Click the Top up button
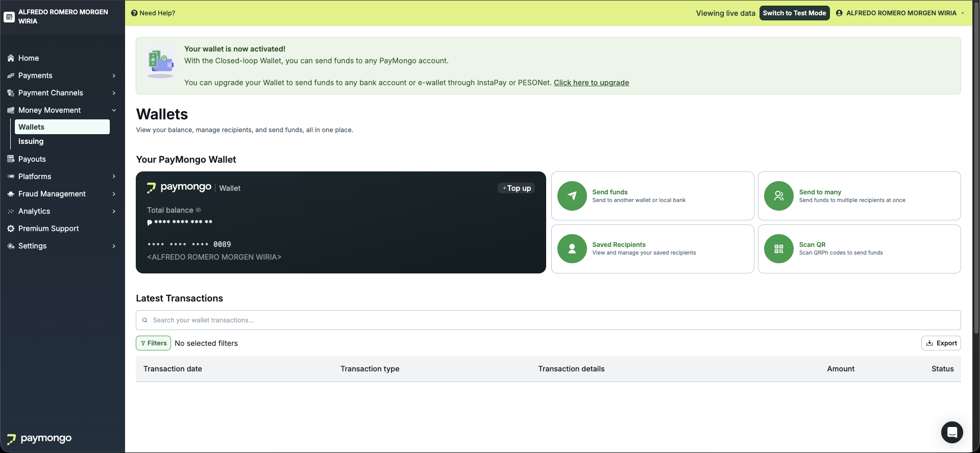This screenshot has height=453, width=980. coord(516,188)
